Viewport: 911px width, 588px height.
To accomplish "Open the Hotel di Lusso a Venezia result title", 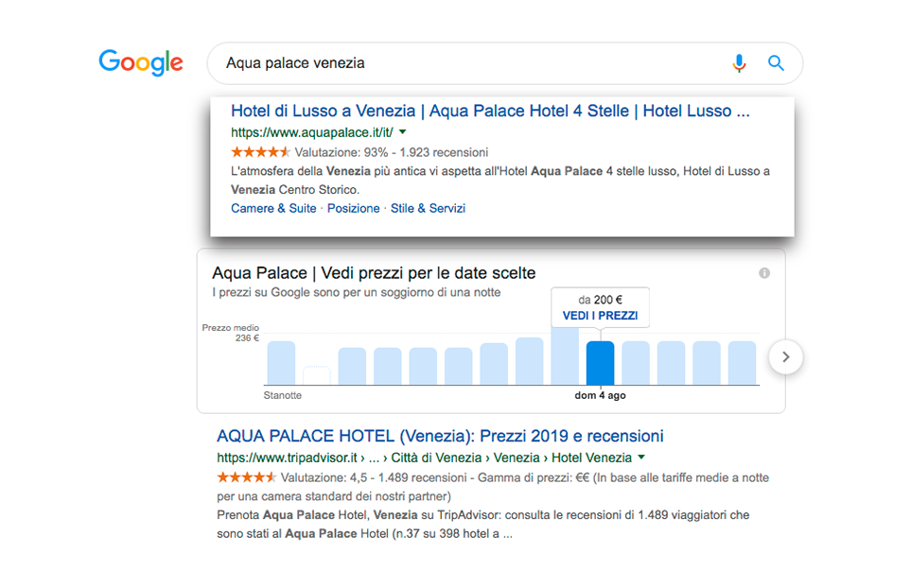I will (x=490, y=111).
